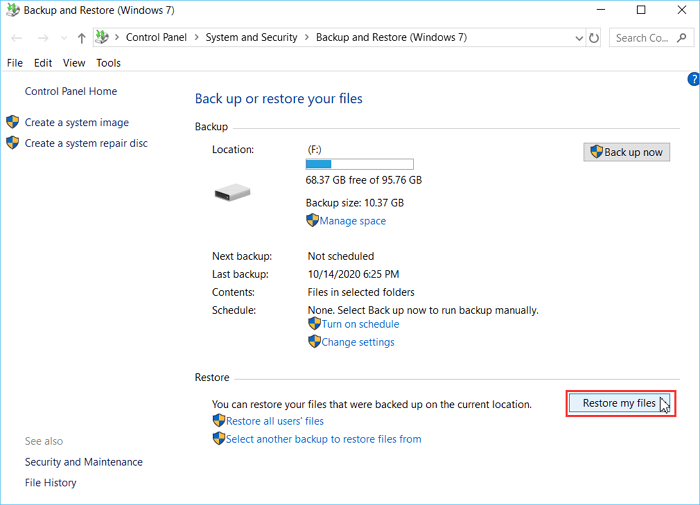The height and width of the screenshot is (505, 700).
Task: Click the blue help question mark icon
Action: pyautogui.click(x=693, y=78)
